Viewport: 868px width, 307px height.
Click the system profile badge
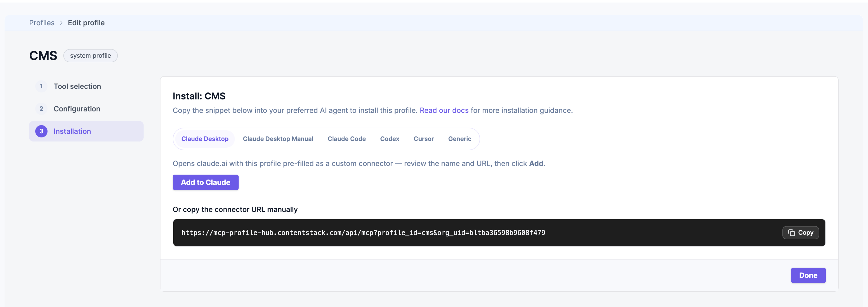[x=90, y=56]
